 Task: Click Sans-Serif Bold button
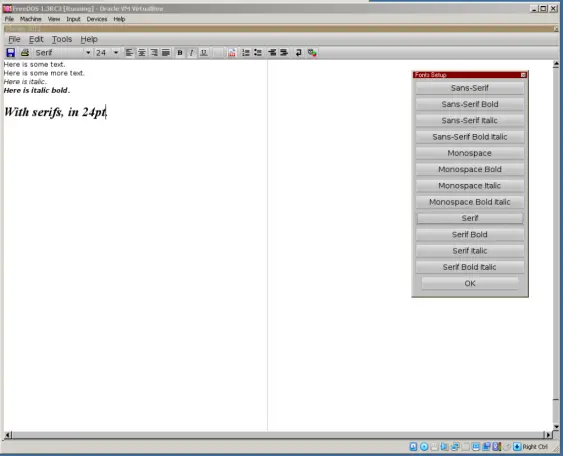pos(470,104)
